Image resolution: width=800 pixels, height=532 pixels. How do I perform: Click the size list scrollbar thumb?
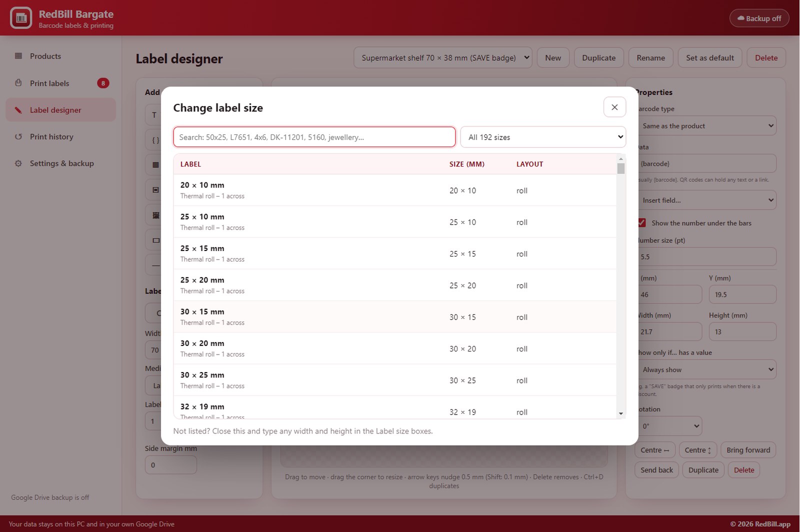621,168
